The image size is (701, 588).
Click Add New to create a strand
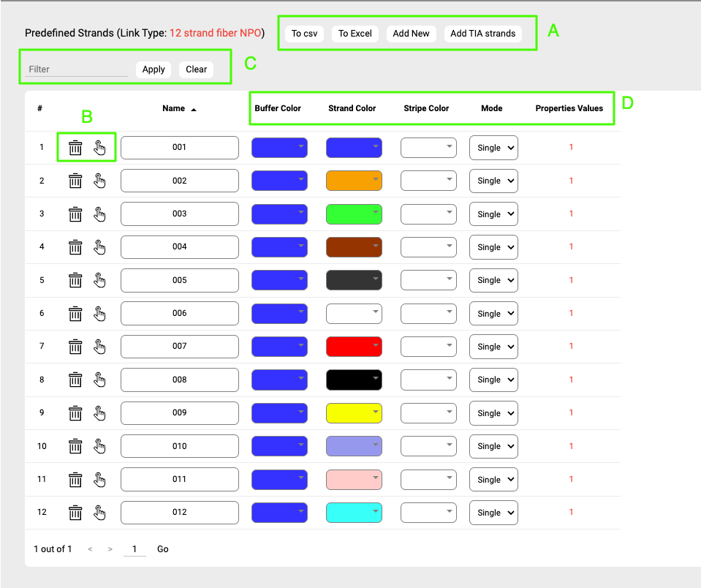coord(411,34)
